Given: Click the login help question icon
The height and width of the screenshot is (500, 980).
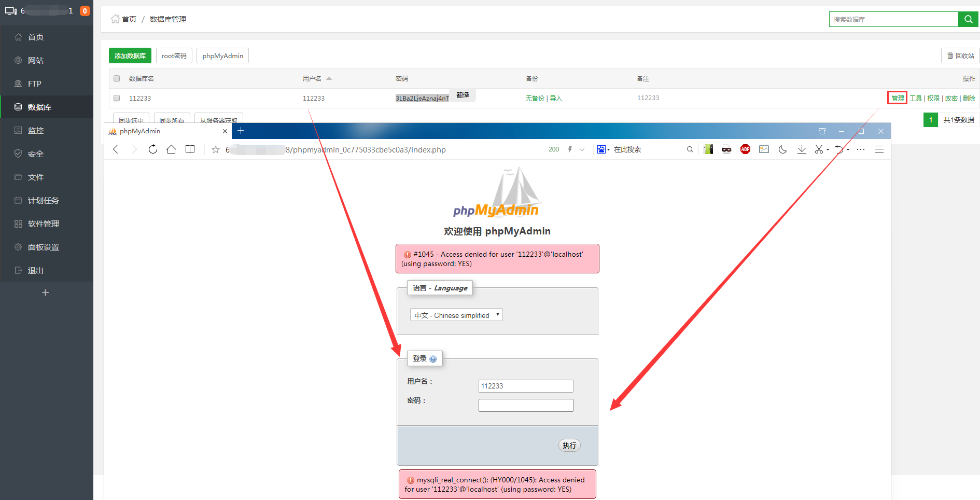Looking at the screenshot, I should (x=433, y=359).
